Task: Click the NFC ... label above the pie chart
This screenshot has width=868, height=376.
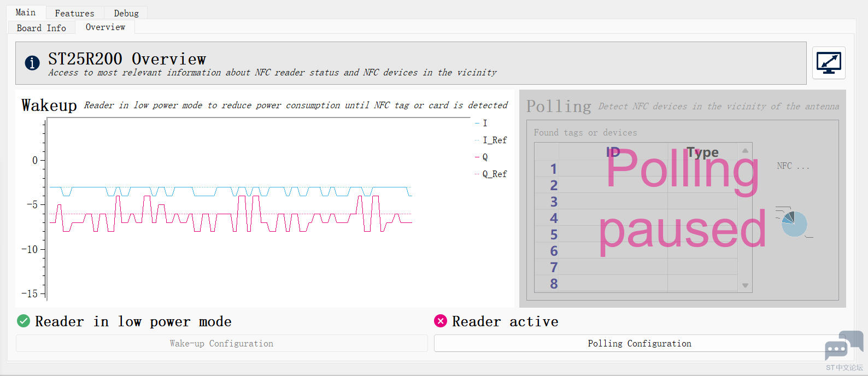Action: (x=793, y=166)
